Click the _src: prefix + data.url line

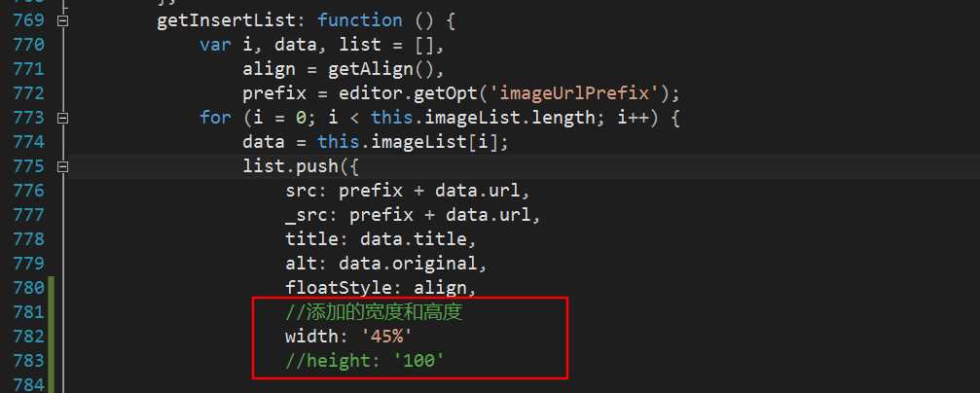[414, 215]
